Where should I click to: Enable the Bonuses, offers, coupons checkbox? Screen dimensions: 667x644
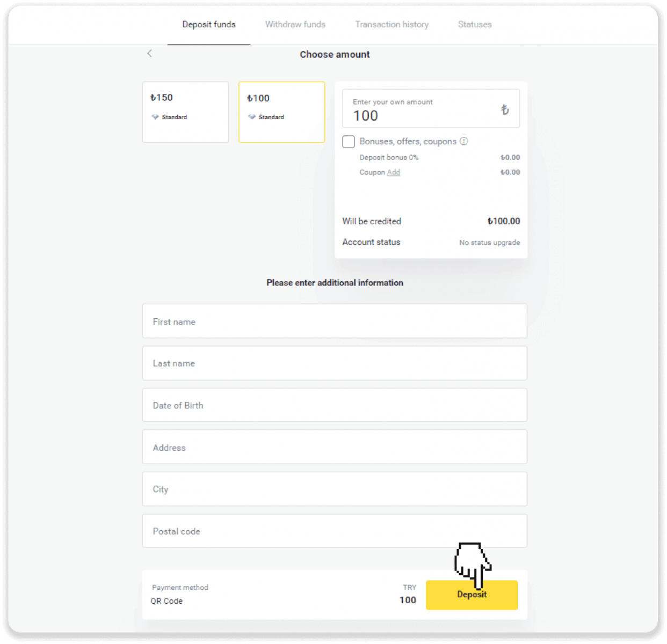click(349, 142)
